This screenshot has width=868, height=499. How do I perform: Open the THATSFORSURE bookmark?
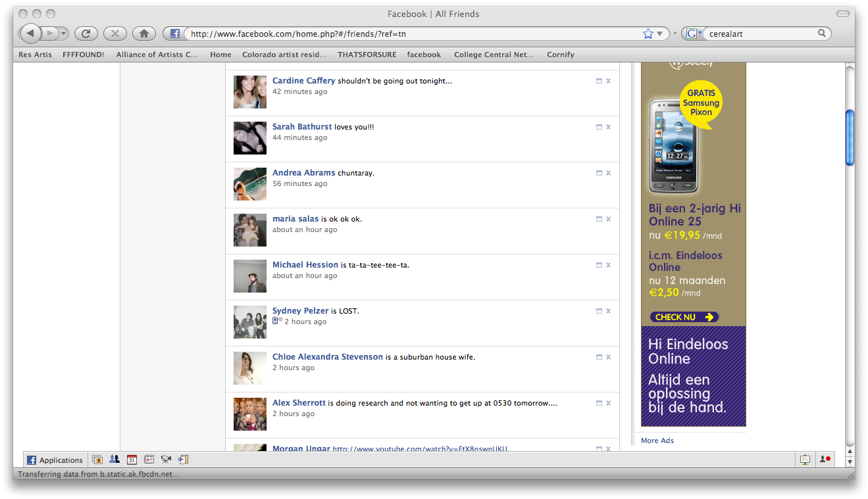point(367,55)
